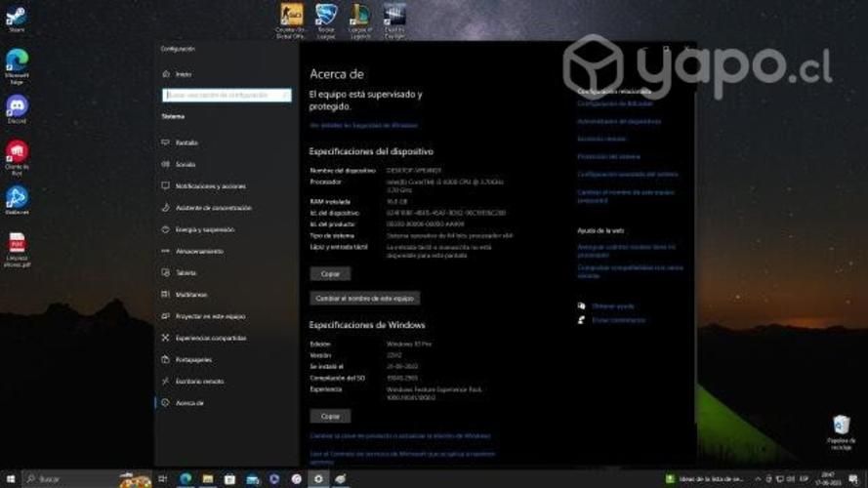Copy the Windows specifications
This screenshot has width=868, height=488.
tap(330, 416)
